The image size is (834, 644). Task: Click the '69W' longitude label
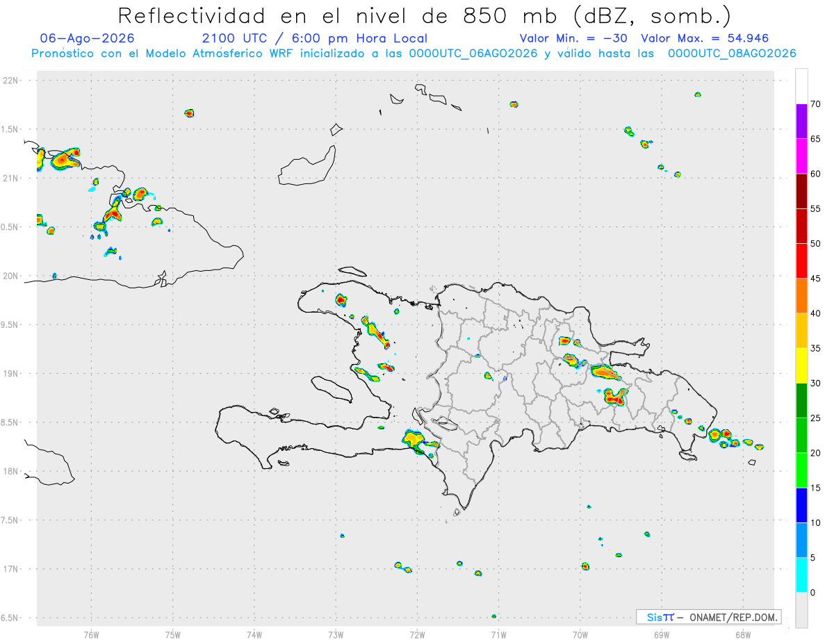[662, 634]
